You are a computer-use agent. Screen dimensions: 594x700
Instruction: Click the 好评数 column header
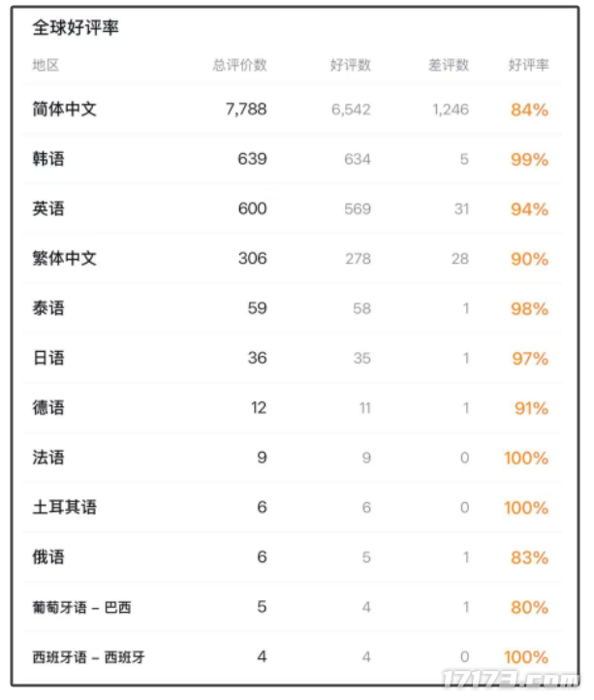click(350, 66)
